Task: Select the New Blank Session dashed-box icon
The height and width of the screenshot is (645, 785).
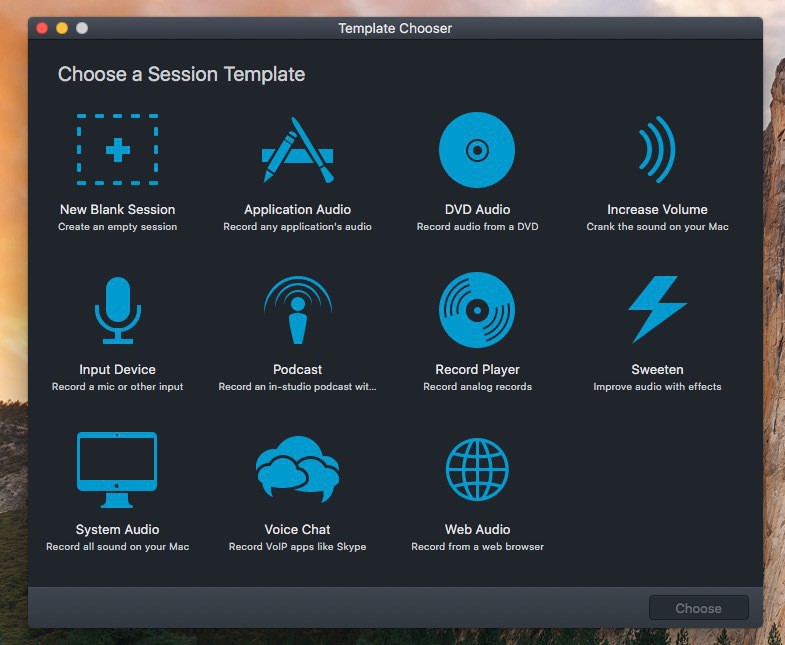Action: [x=118, y=149]
